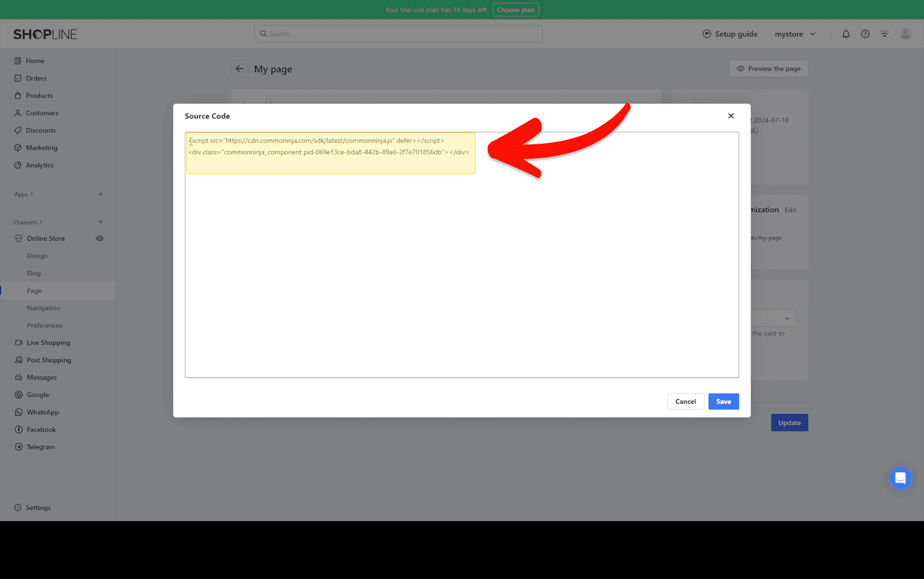Click the network status wifi icon
This screenshot has height=579, width=924.
[x=884, y=34]
